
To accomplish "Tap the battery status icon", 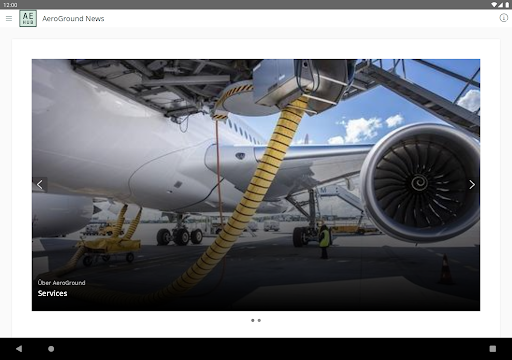I will (x=507, y=5).
